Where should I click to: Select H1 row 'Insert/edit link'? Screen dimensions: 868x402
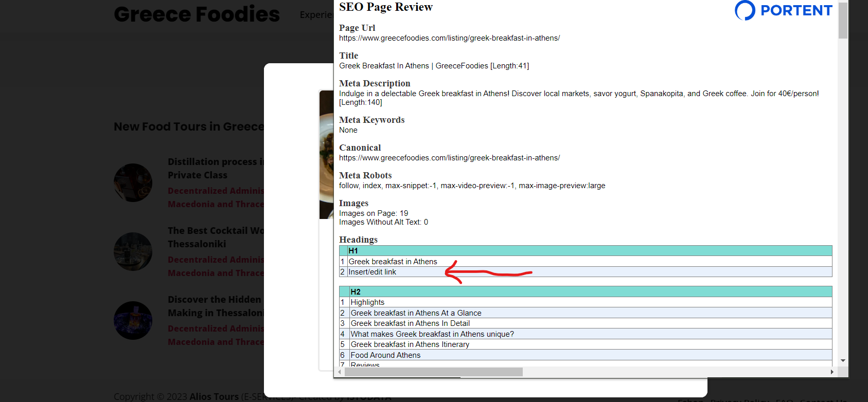pos(586,272)
